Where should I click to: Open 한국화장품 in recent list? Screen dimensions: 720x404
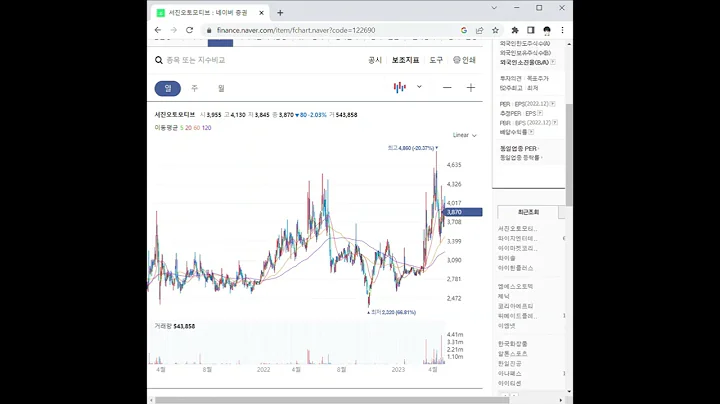(512, 343)
